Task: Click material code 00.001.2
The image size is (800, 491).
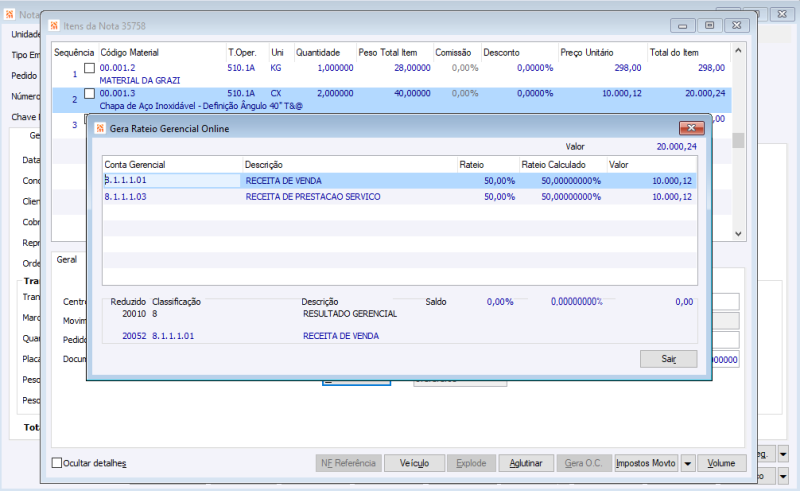Action: [117, 68]
